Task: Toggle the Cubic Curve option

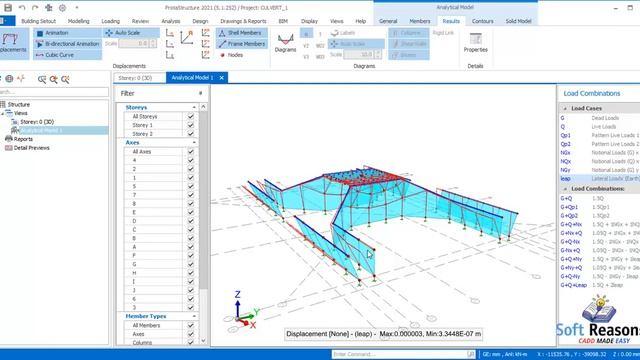Action: coord(67,55)
